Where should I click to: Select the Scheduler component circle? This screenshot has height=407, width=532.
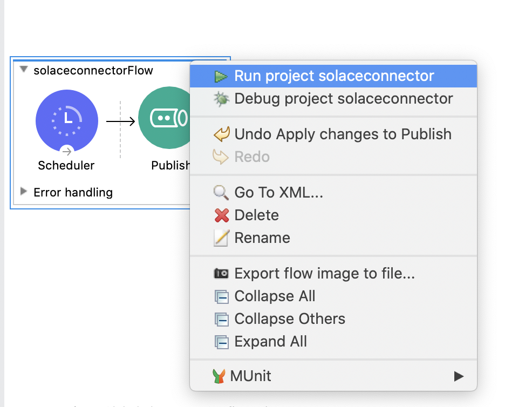tap(66, 119)
